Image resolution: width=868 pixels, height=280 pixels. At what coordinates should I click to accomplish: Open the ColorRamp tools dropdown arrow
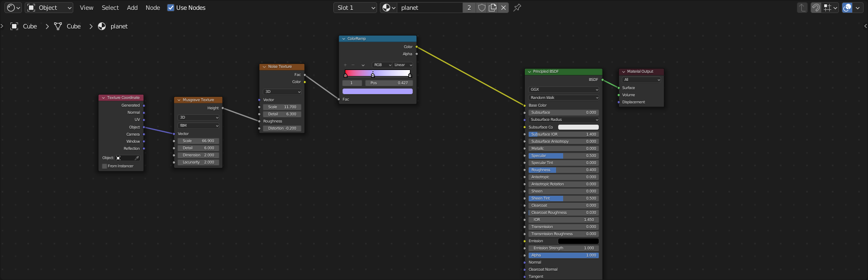click(x=363, y=65)
